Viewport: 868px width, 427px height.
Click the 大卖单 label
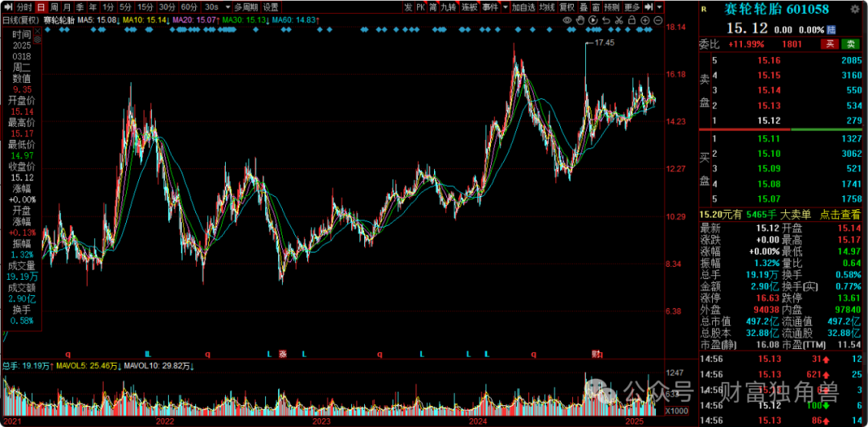pos(796,215)
